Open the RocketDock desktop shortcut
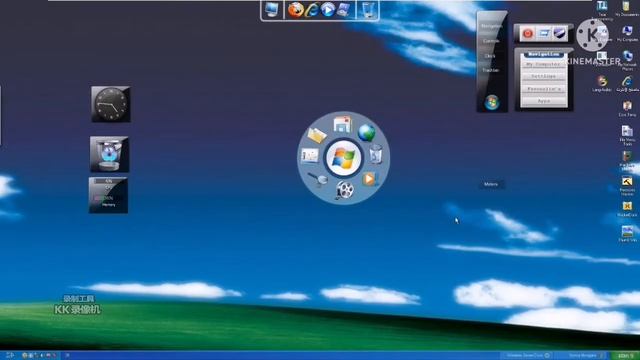Screen dimensions: 640x360 point(627,209)
